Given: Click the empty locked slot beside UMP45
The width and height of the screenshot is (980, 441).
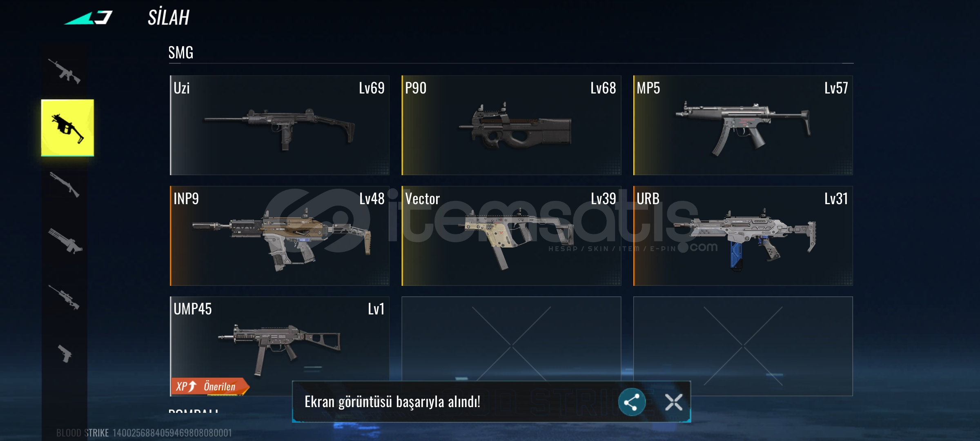Looking at the screenshot, I should [511, 339].
